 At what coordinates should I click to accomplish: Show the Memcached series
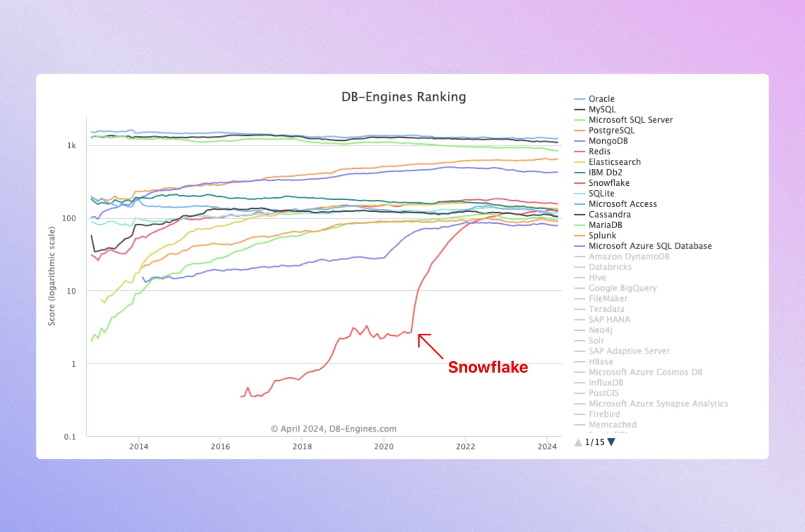tap(605, 424)
